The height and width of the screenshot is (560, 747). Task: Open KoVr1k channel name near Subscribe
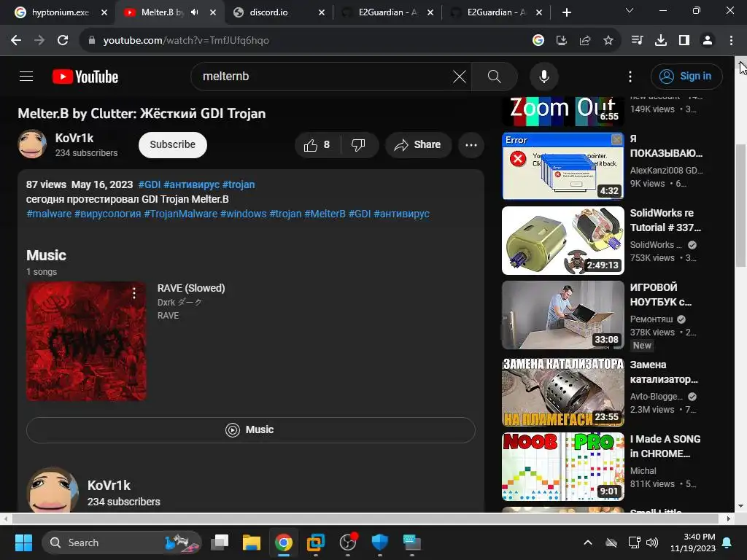[x=74, y=138]
